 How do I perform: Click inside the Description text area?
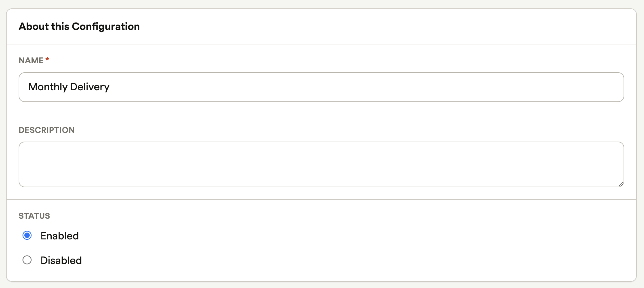[x=321, y=164]
